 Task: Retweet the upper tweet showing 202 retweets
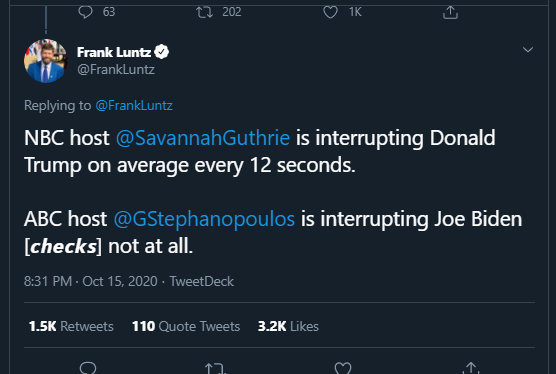pos(205,12)
